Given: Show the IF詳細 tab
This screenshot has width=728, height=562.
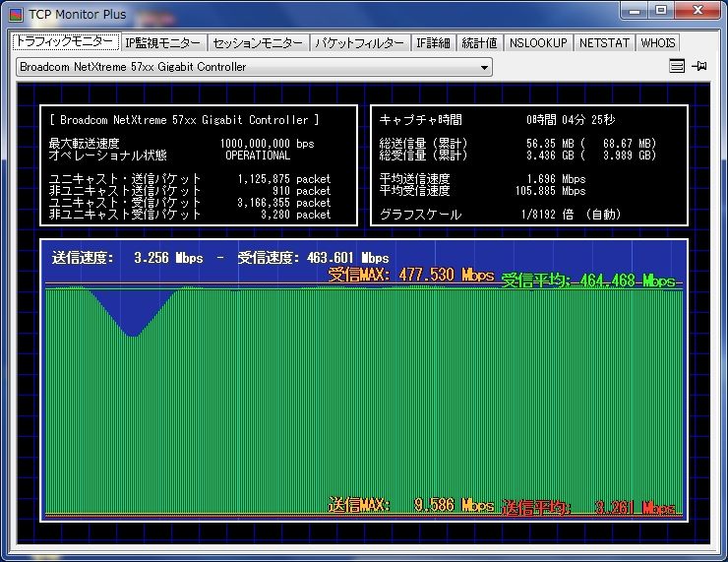Looking at the screenshot, I should (x=433, y=43).
